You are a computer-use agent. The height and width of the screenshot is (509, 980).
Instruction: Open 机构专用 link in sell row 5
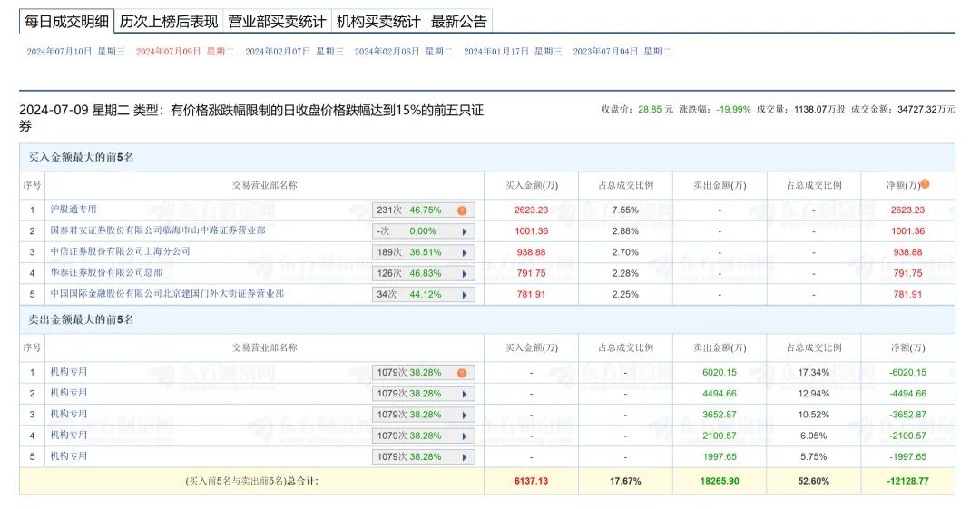69,456
